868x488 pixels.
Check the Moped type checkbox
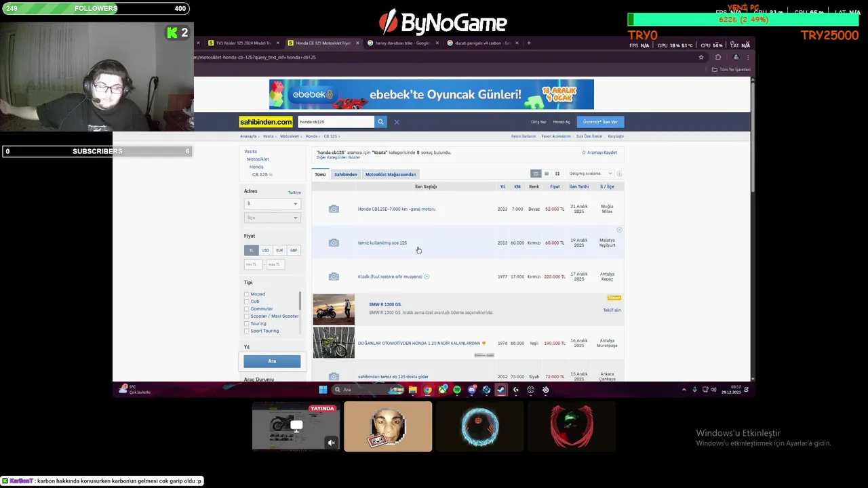point(246,294)
